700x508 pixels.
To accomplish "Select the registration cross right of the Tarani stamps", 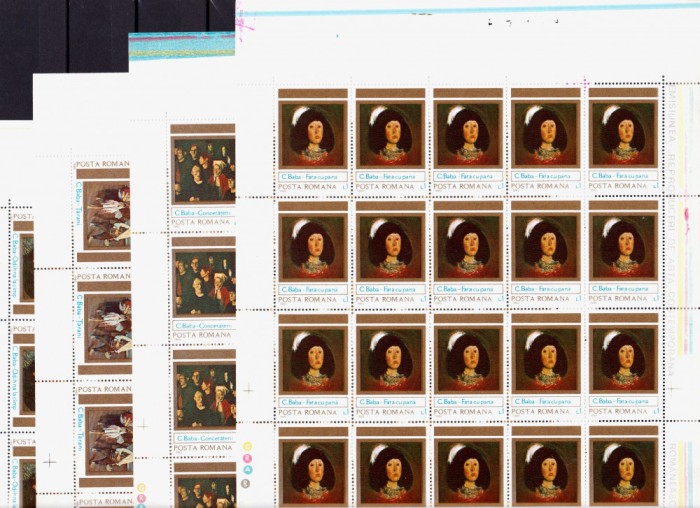I will pos(143,424).
